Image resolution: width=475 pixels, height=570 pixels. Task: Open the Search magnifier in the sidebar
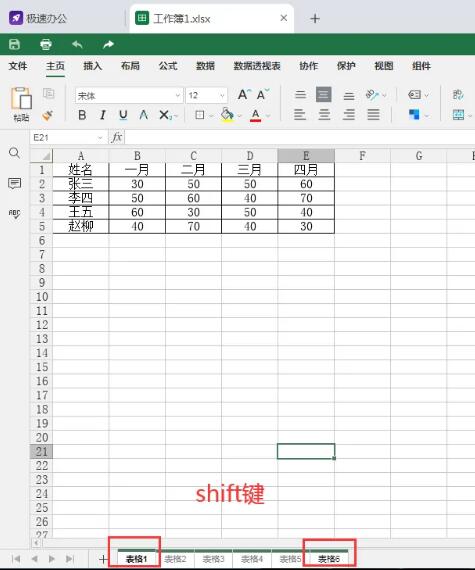tap(15, 153)
